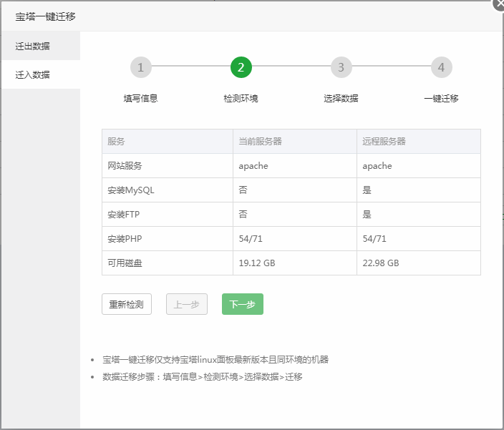Click the 选择数据 step label
Image resolution: width=504 pixels, height=430 pixels.
point(341,99)
